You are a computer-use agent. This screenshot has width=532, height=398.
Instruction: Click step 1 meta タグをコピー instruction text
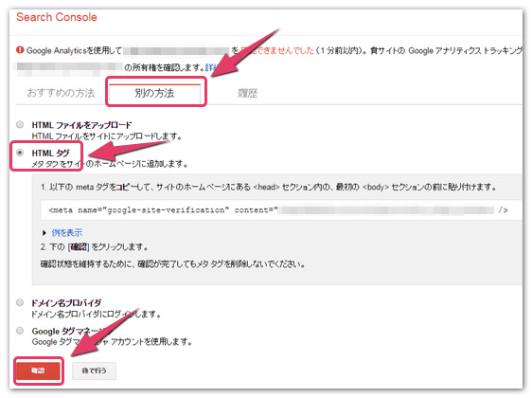click(269, 187)
